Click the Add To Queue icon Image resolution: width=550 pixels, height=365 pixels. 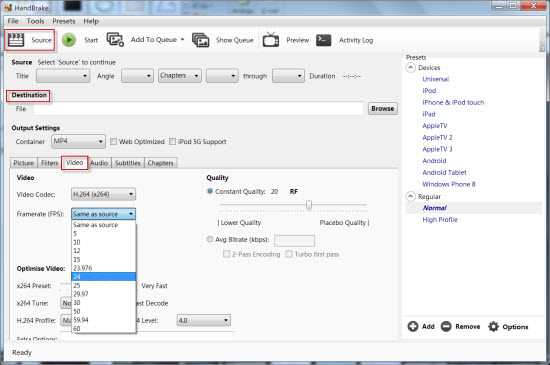pos(115,40)
